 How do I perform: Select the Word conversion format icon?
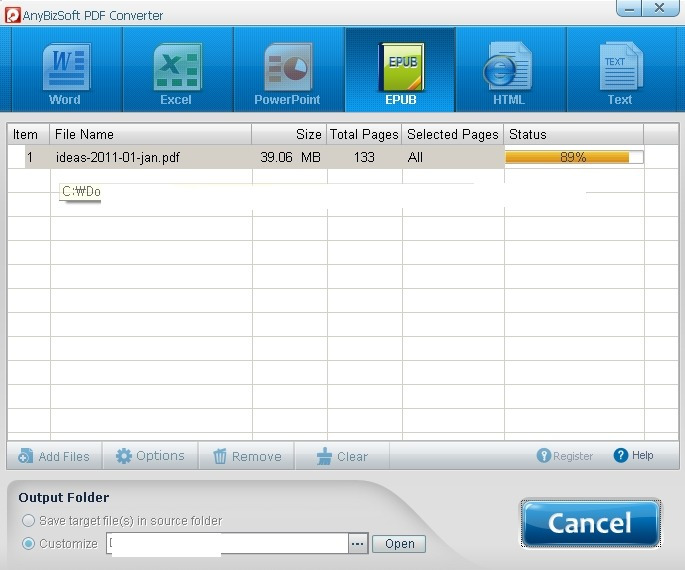66,70
